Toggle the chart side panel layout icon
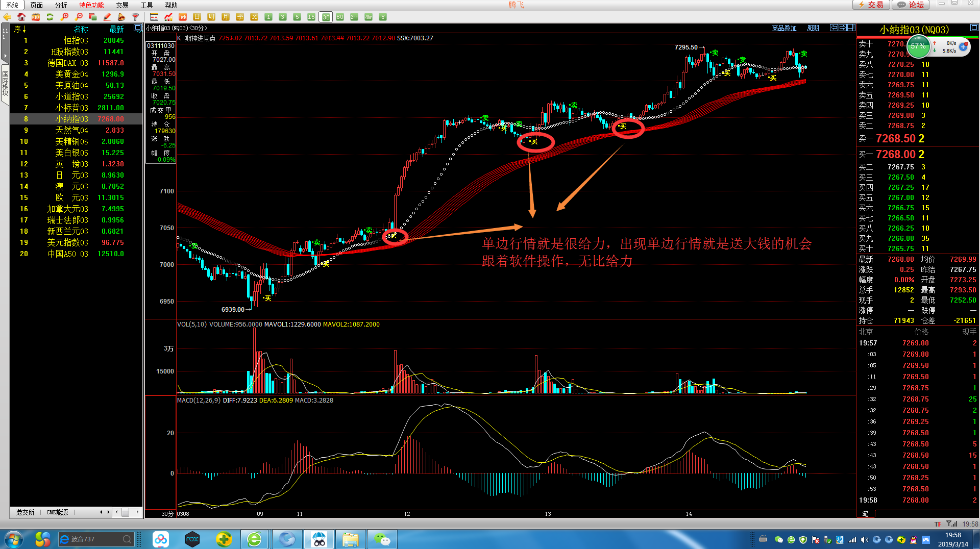Viewport: 980px width, 549px height. point(851,28)
